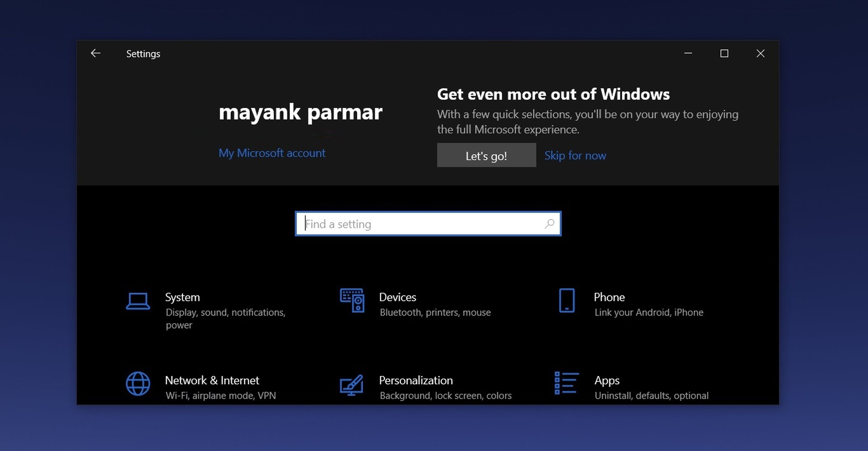
Task: Open the Apps category label
Action: pos(607,380)
